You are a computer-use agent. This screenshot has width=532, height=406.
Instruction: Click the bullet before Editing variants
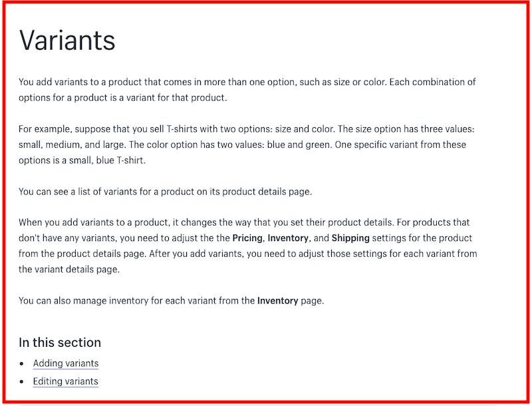click(22, 381)
